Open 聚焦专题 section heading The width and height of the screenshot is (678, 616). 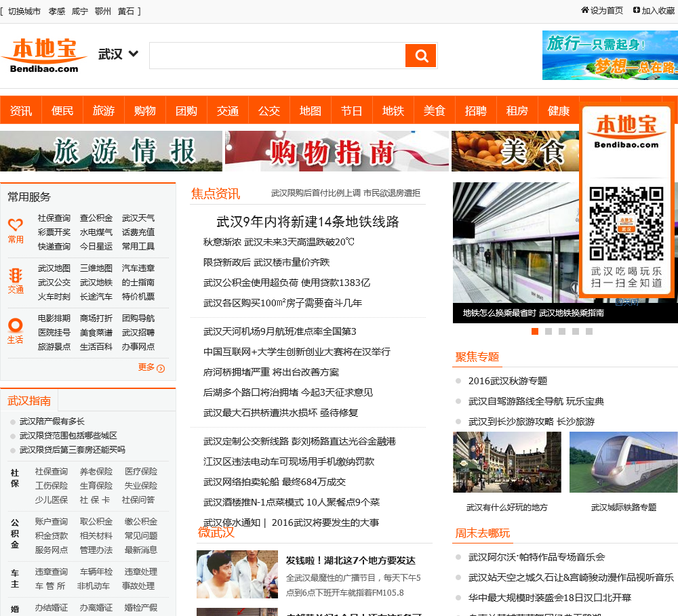click(x=477, y=357)
